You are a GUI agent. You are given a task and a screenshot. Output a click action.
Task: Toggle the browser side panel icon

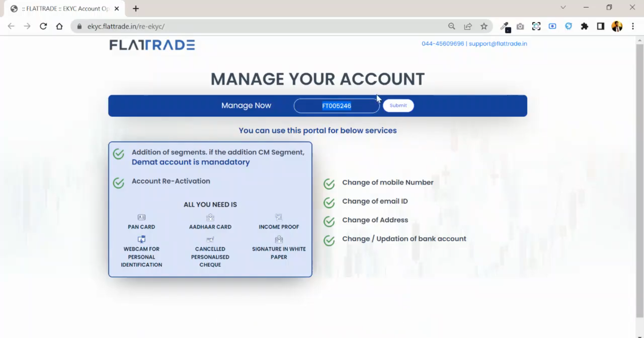(600, 26)
